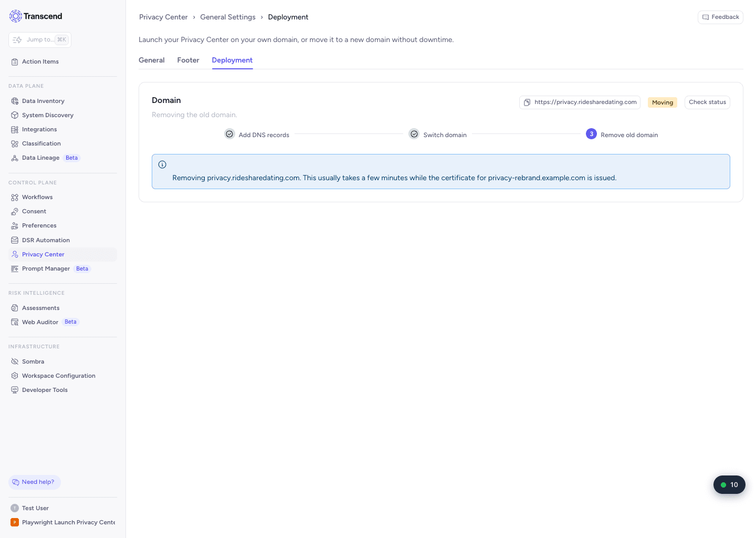The width and height of the screenshot is (756, 538).
Task: Click the Need help? button
Action: 35,482
